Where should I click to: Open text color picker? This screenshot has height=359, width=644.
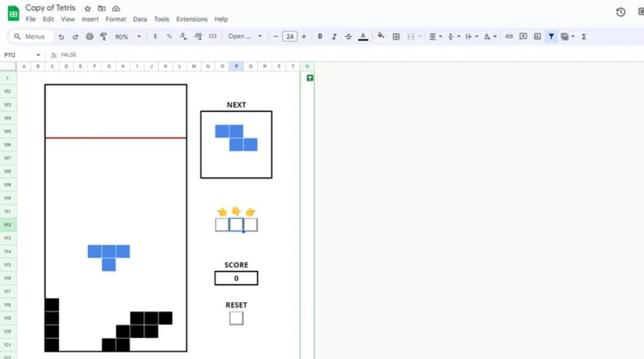pos(363,36)
